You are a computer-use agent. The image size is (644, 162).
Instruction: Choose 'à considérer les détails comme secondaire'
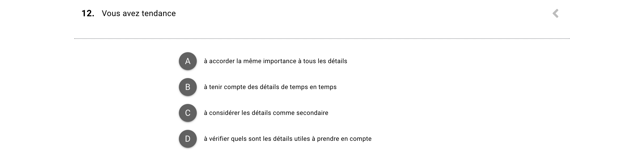click(266, 113)
